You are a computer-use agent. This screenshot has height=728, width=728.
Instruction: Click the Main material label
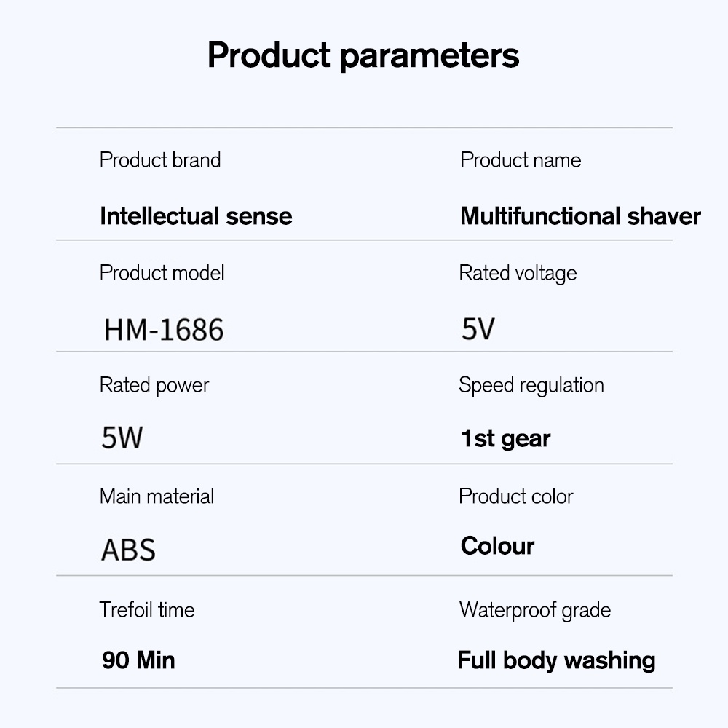click(x=157, y=496)
